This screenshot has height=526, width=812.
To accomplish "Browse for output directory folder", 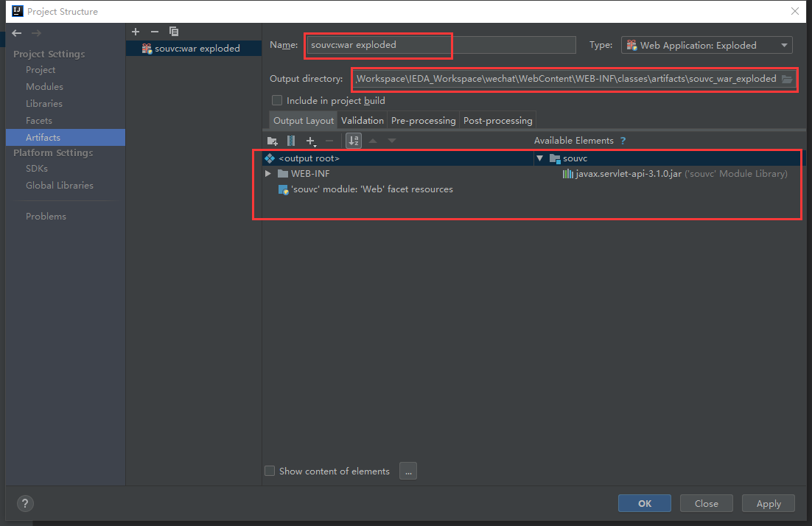I will tap(787, 80).
